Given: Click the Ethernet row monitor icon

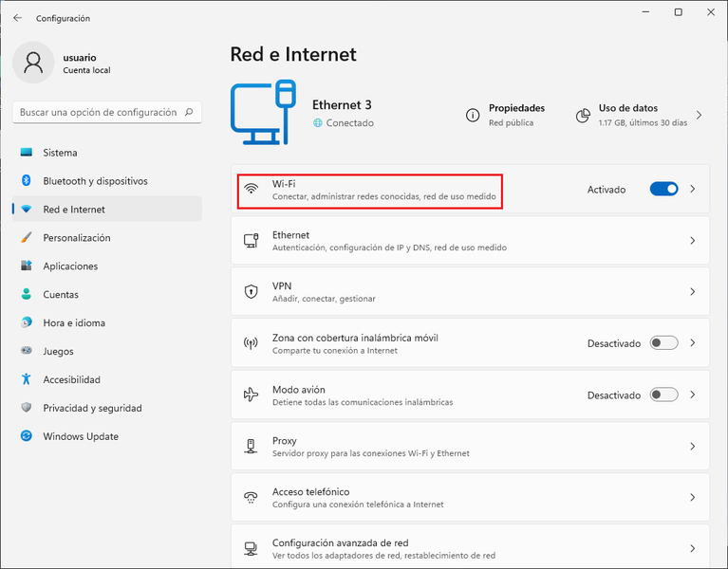Looking at the screenshot, I should pos(252,240).
